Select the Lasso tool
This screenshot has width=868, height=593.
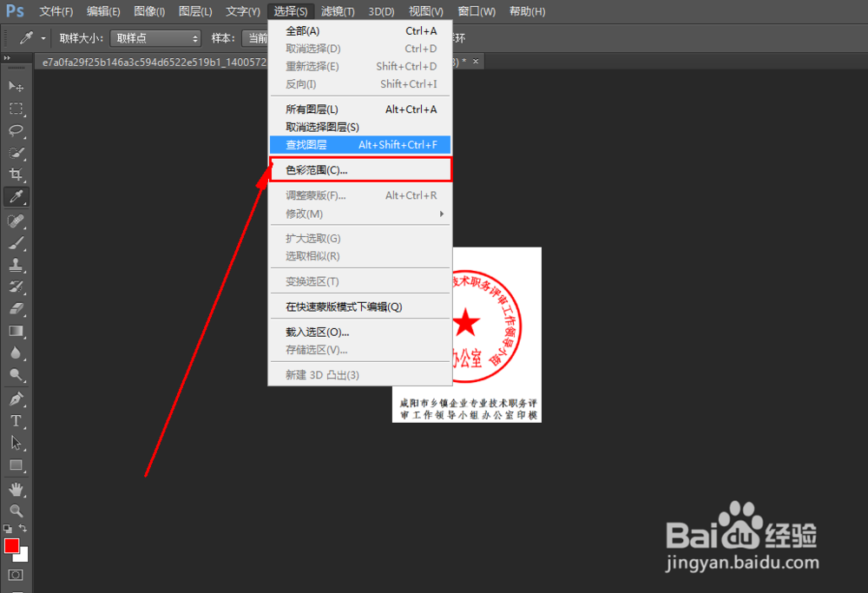point(16,131)
